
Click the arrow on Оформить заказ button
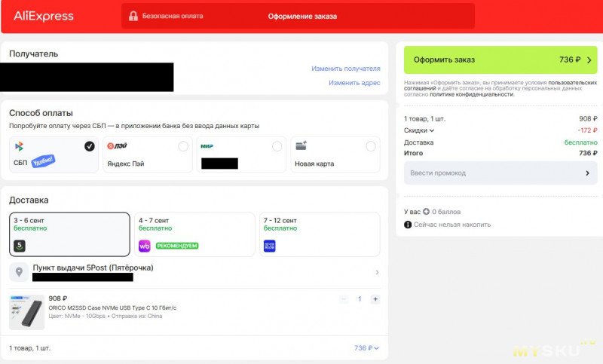(x=589, y=60)
